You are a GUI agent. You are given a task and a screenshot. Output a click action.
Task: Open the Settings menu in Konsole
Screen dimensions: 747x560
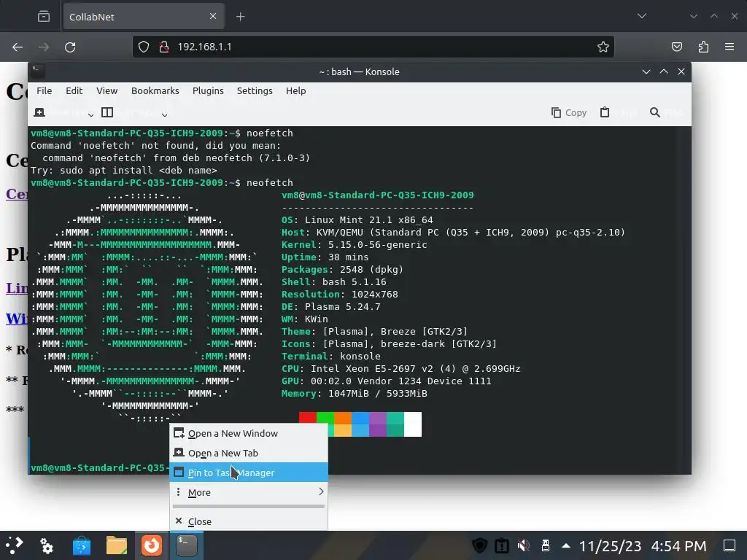pos(255,90)
